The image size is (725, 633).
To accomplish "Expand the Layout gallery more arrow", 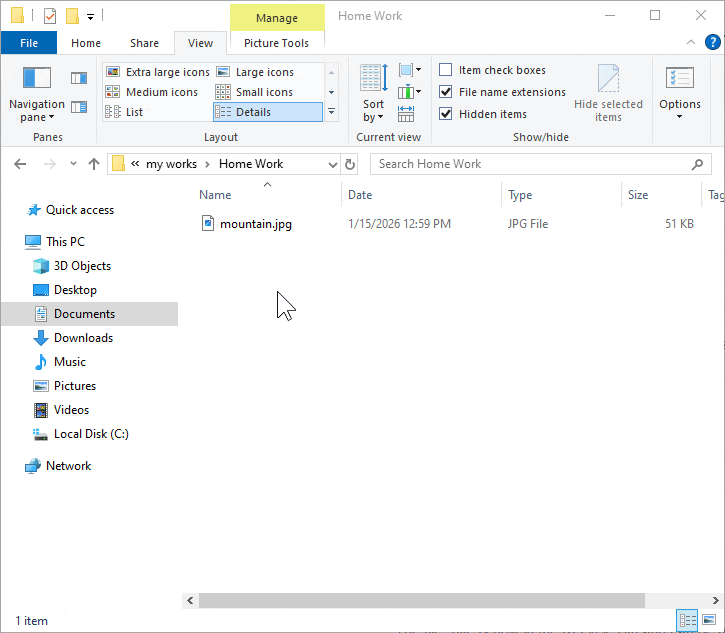I will (x=332, y=112).
